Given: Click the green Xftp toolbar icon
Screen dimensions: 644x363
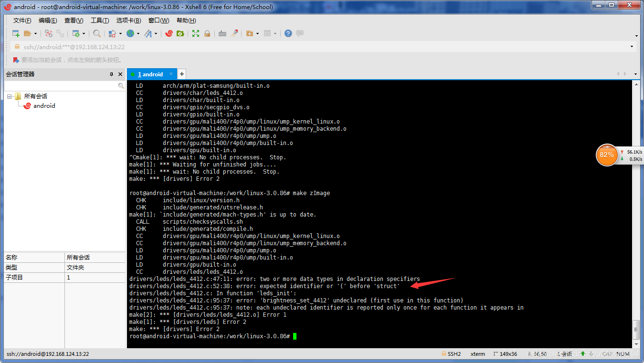Looking at the screenshot, I should 180,33.
